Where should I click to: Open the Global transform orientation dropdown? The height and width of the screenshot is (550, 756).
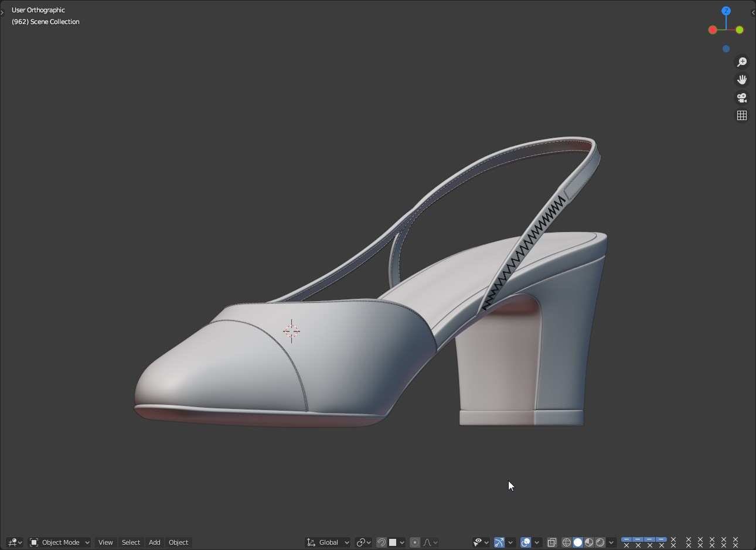(x=328, y=542)
